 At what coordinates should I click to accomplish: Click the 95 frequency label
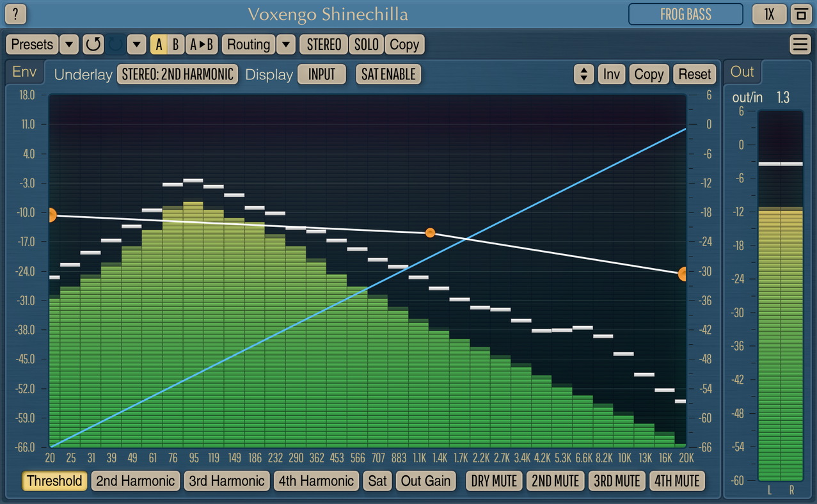(x=194, y=458)
